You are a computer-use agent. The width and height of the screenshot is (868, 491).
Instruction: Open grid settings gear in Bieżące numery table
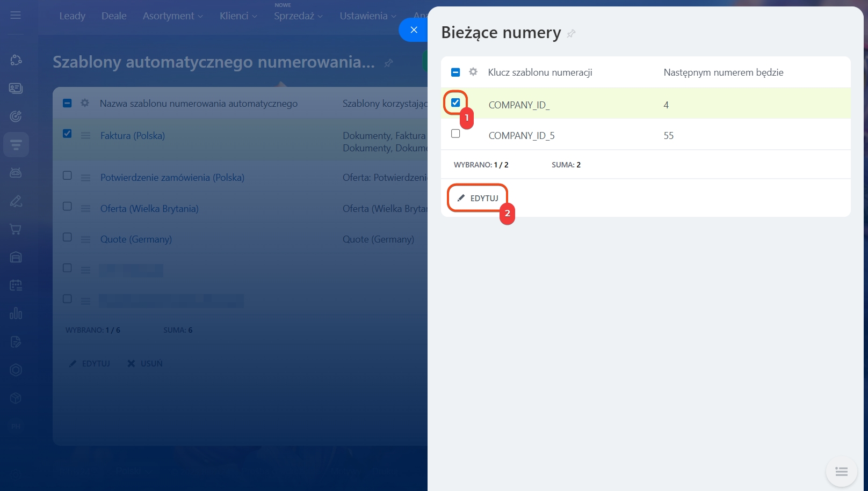click(x=473, y=71)
